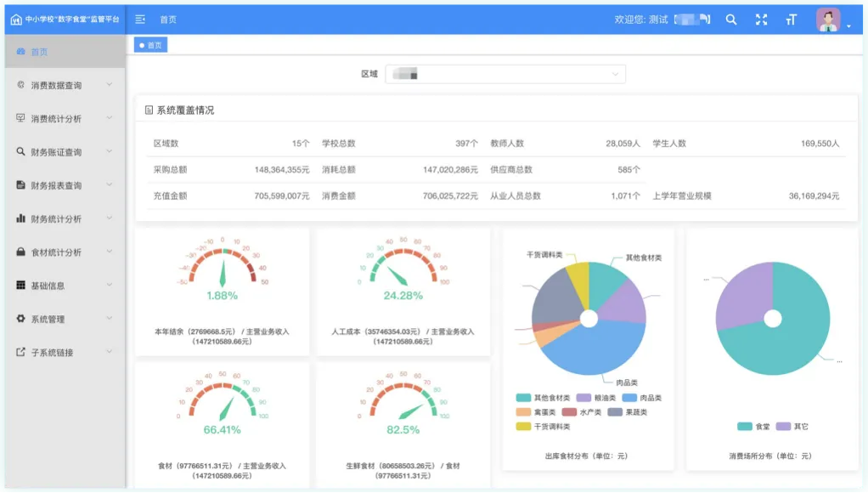Click the 系统管理 gear icon
This screenshot has height=493, width=868.
tap(21, 319)
